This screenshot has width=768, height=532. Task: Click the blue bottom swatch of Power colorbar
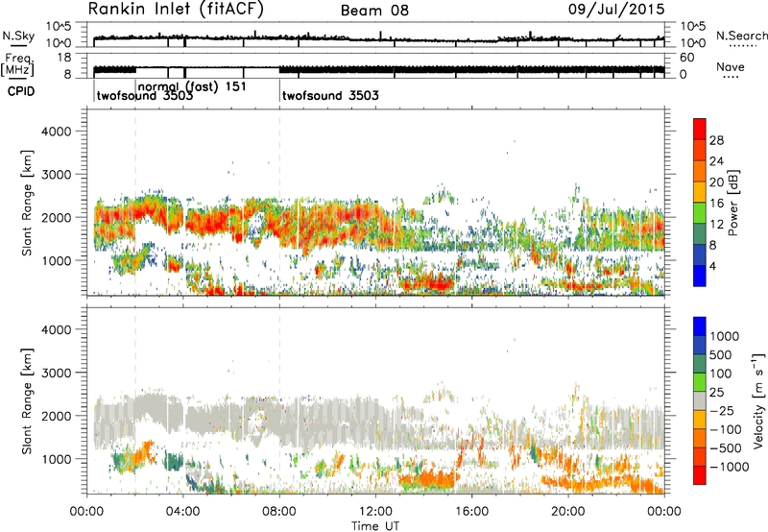click(700, 276)
